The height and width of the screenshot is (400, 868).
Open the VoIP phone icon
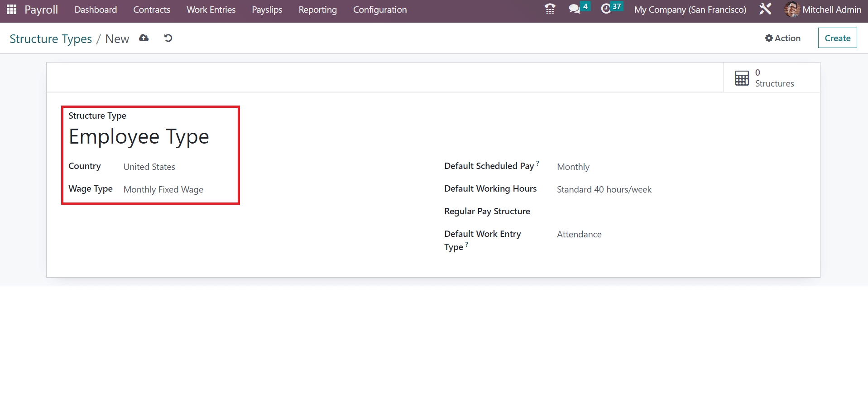point(550,9)
